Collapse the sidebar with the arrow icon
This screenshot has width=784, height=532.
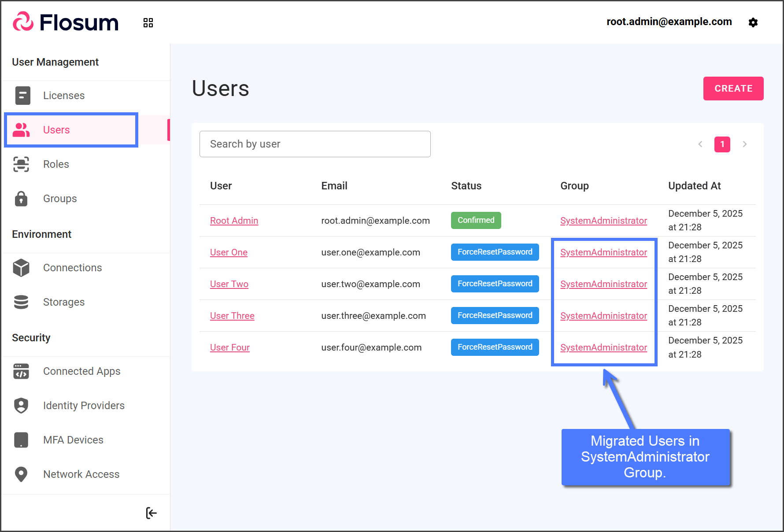tap(151, 513)
